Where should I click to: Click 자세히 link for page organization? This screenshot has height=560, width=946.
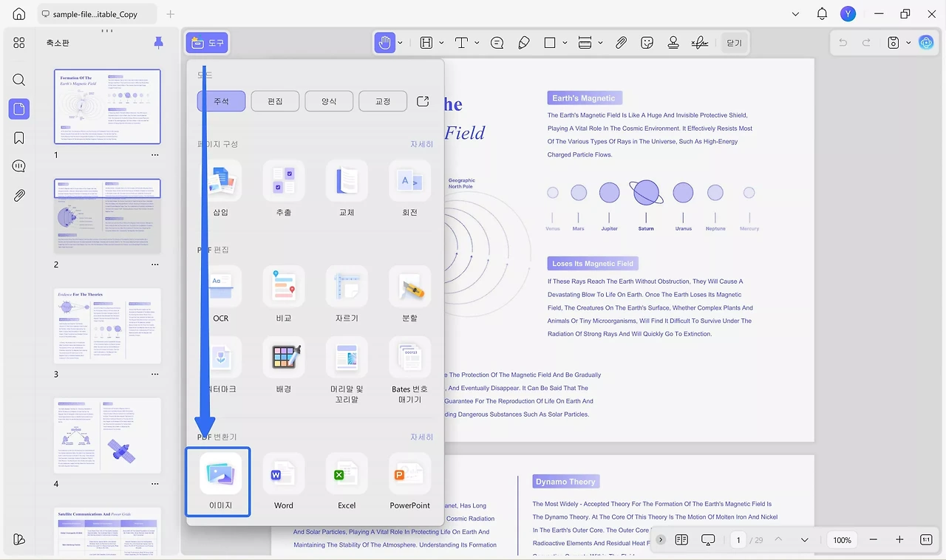(x=422, y=144)
